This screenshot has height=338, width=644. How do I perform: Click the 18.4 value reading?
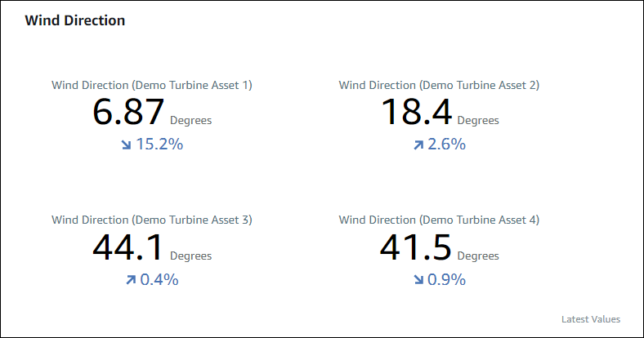[417, 113]
